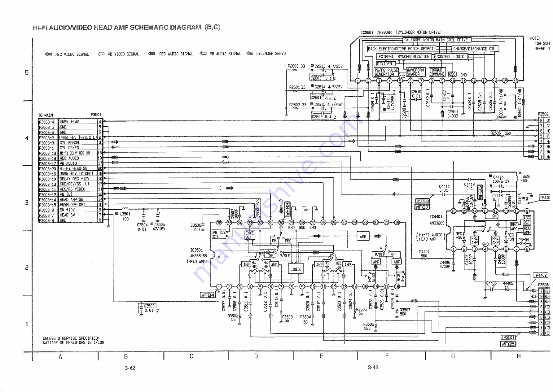Click the PB AUDIO SIGNAL legend label
553x392 pixels.
click(225, 54)
